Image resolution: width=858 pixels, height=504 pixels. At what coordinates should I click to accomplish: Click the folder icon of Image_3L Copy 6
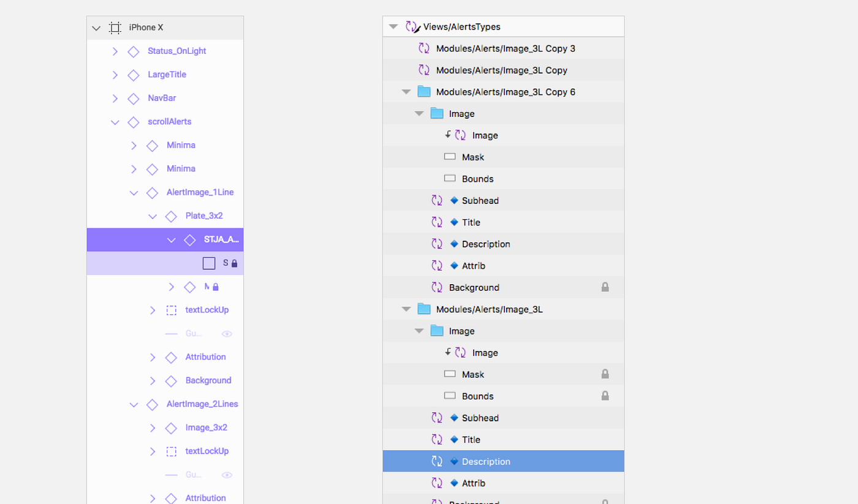[x=424, y=92]
